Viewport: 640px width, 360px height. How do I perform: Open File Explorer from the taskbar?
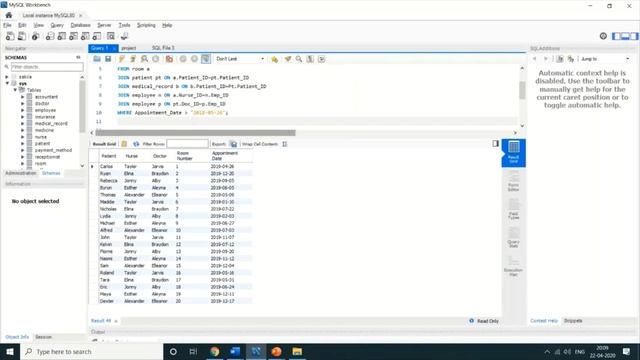[x=297, y=351]
